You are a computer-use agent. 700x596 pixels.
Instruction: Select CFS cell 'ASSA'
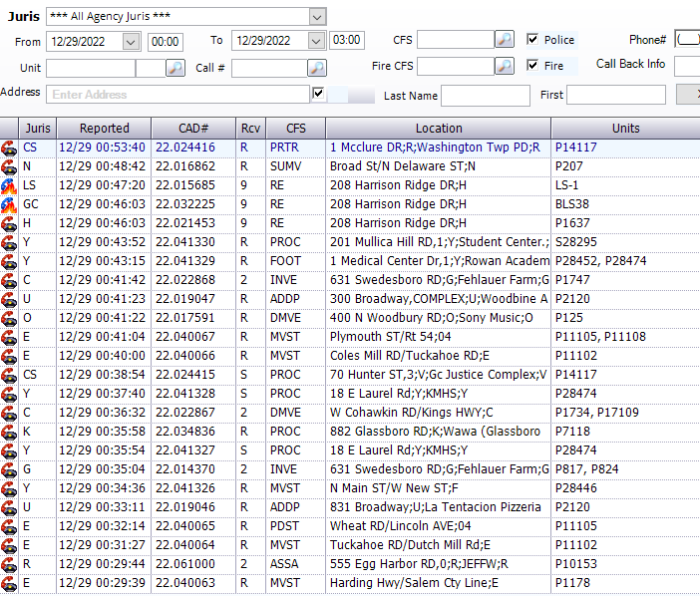point(284,564)
